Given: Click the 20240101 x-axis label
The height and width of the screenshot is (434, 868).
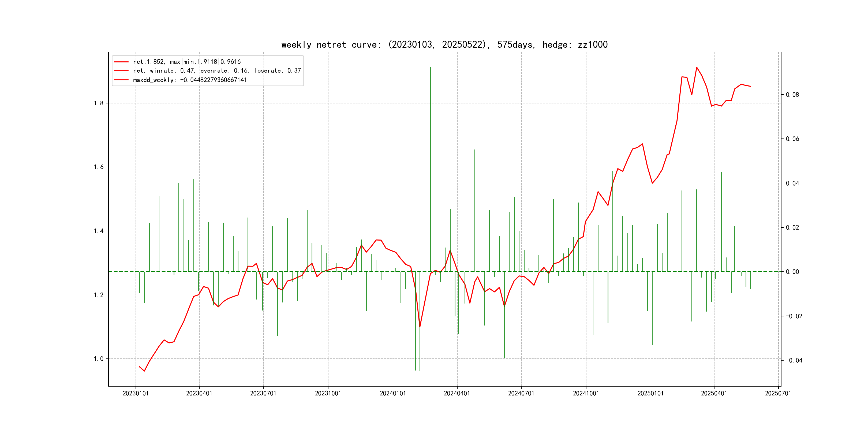Looking at the screenshot, I should pos(392,393).
